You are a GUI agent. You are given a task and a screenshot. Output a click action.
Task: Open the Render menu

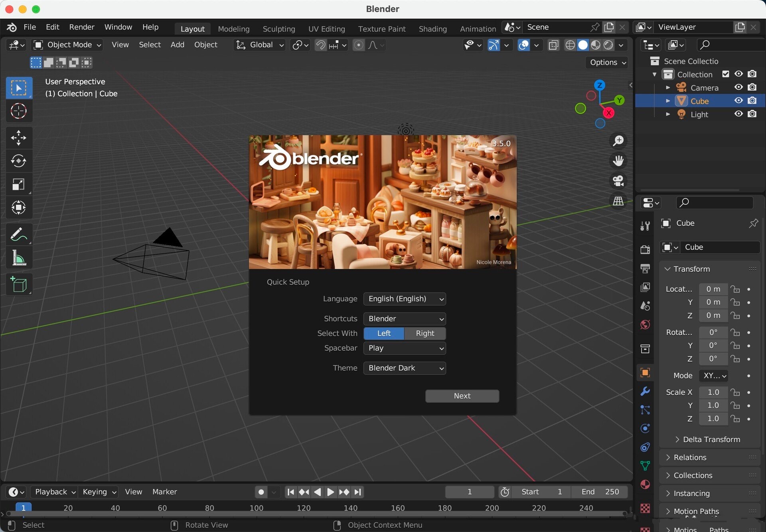point(81,27)
